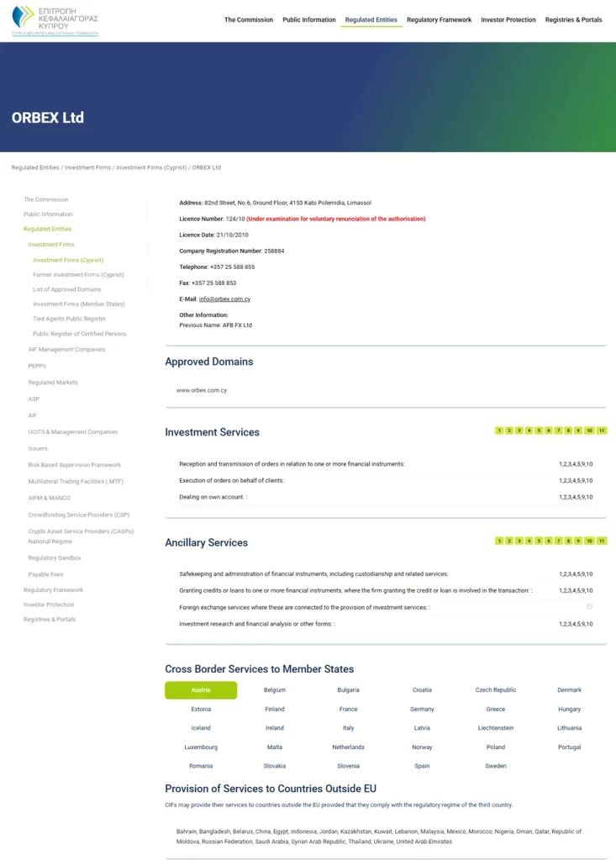616x861 pixels.
Task: Open Risk Based Supervision Framework sidebar item
Action: click(x=75, y=465)
